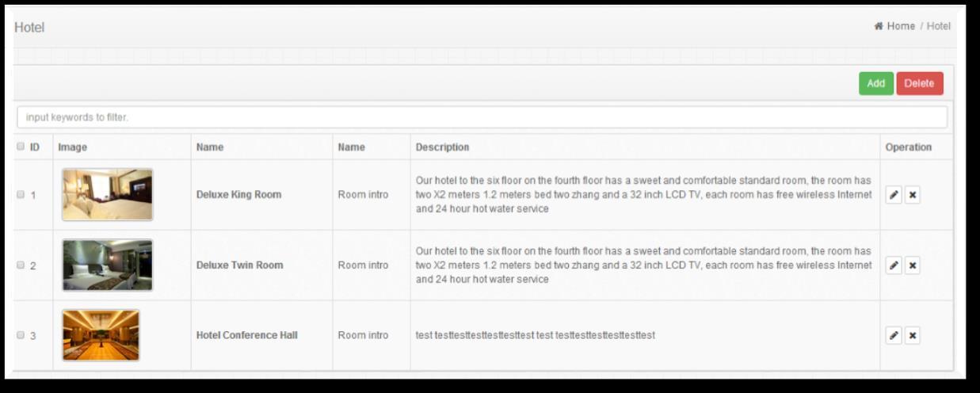Viewport: 980px width, 393px height.
Task: View the Deluxe Twin Room image
Action: coord(107,265)
